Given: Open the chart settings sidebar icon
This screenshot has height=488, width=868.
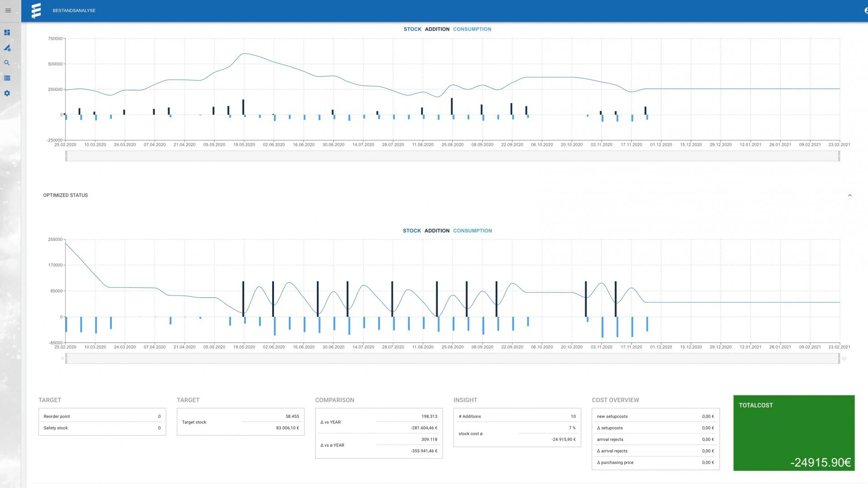Looking at the screenshot, I should tap(7, 48).
